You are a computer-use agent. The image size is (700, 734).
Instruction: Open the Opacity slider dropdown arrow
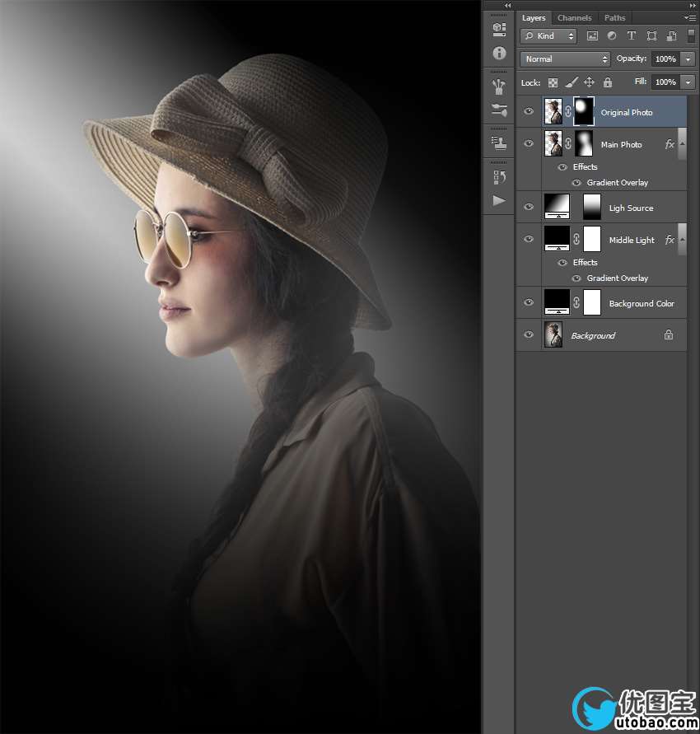pyautogui.click(x=688, y=59)
